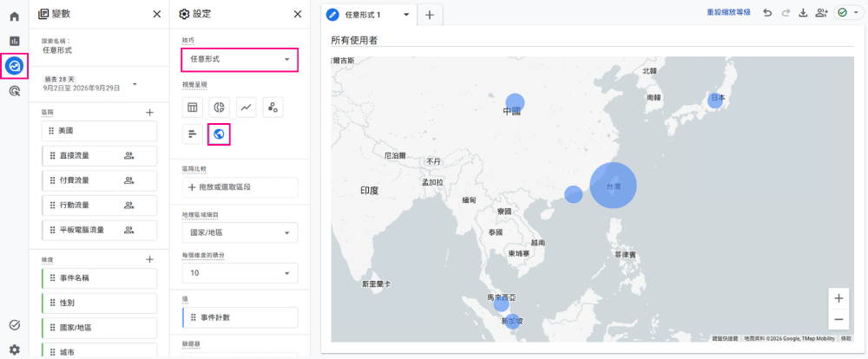Open the Reports bar-chart icon in sidebar
Screen dimensions: 868x359
coord(15,41)
